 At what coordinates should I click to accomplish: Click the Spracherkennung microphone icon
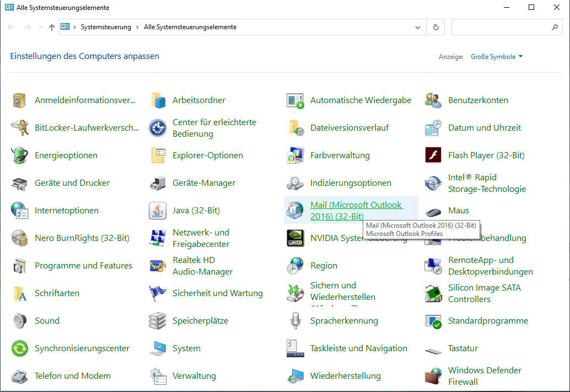[295, 321]
